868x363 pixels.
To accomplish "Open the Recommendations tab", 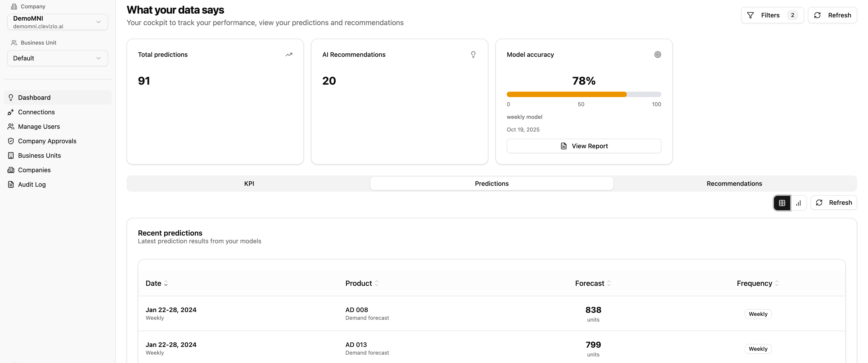I will click(734, 184).
